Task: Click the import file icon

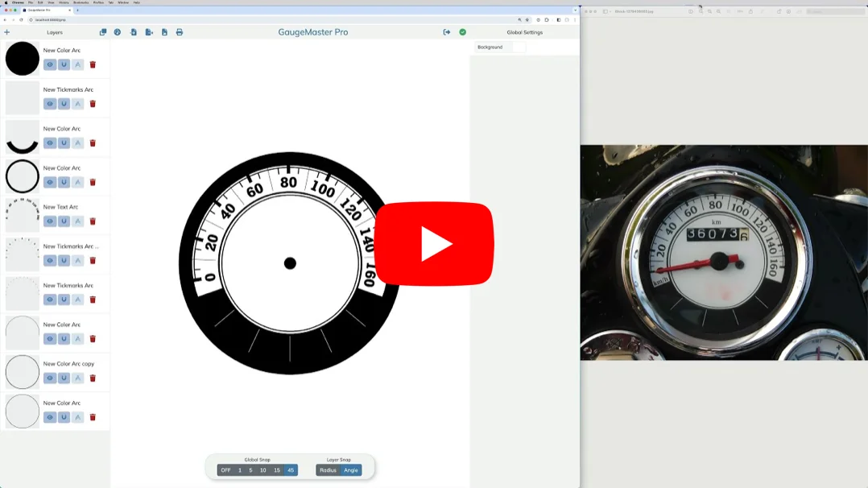Action: (x=134, y=32)
